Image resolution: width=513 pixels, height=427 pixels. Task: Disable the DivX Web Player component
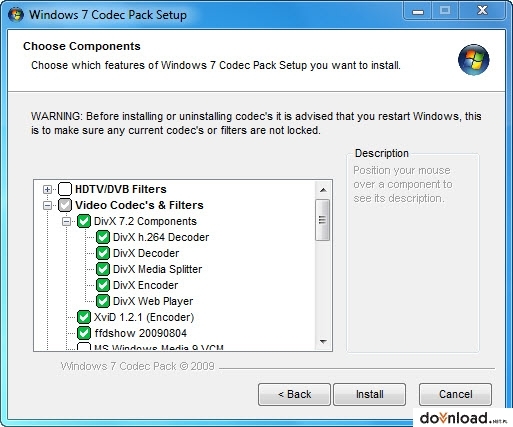(x=103, y=301)
